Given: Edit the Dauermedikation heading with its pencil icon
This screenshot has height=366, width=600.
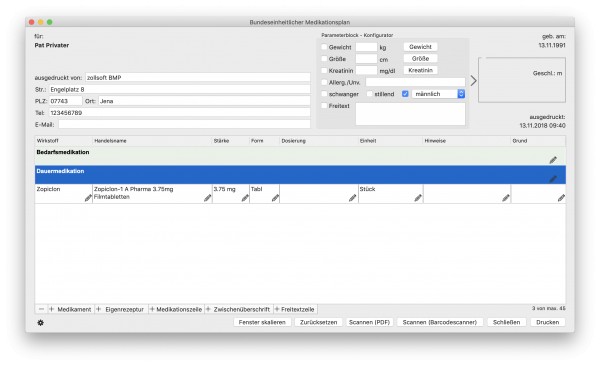Looking at the screenshot, I should point(553,179).
